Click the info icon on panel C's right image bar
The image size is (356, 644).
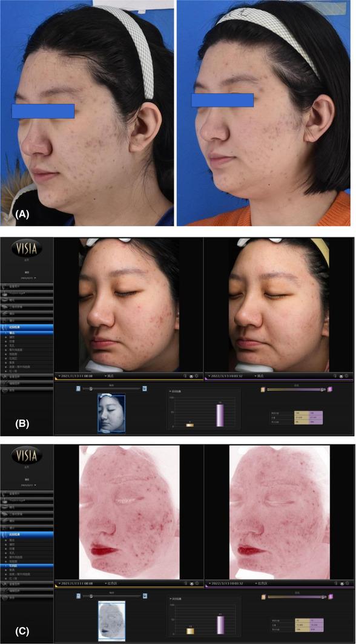click(335, 583)
